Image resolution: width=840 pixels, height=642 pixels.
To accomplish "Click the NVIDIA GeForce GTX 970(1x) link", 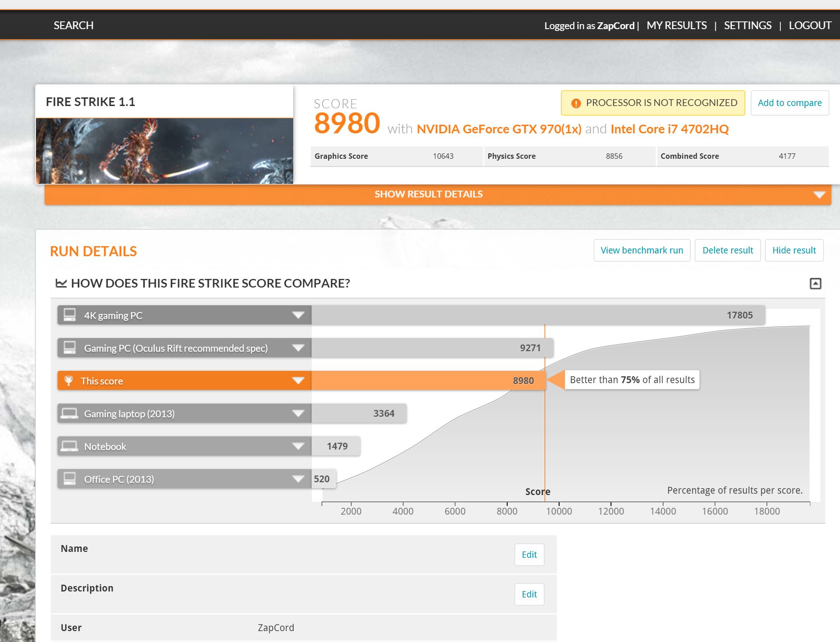I will (499, 129).
